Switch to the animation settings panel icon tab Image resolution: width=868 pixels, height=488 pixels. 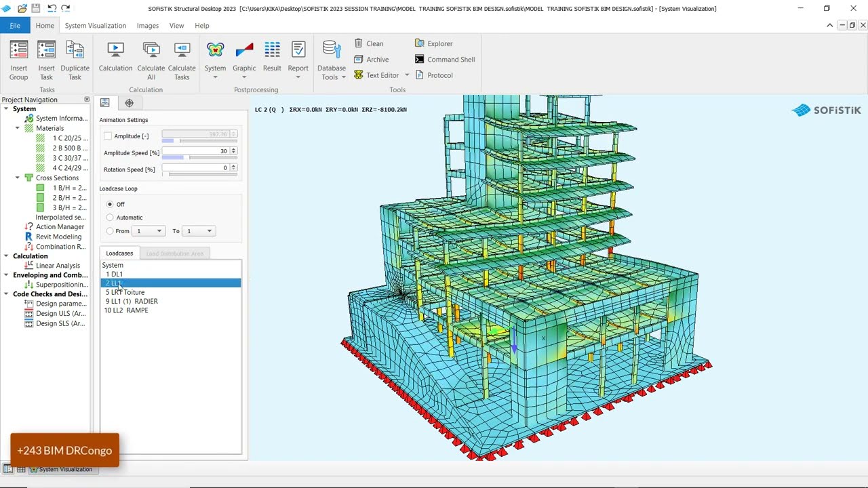pos(105,102)
